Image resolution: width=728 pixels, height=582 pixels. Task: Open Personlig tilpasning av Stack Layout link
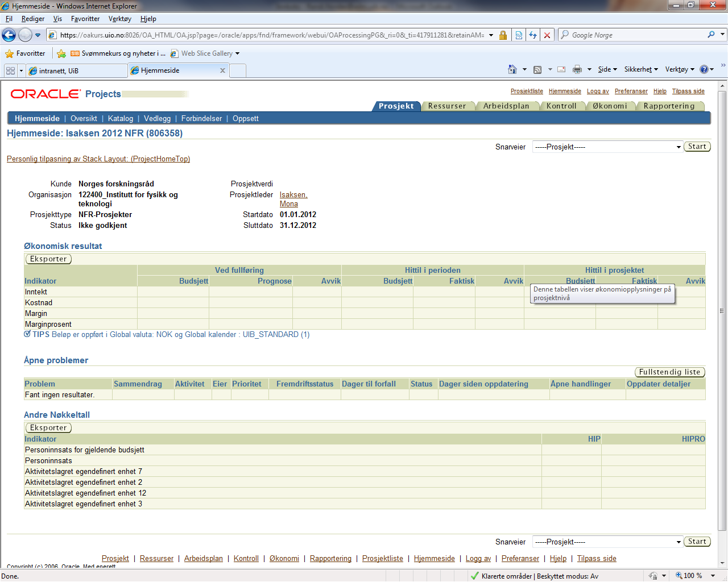[x=98, y=159]
